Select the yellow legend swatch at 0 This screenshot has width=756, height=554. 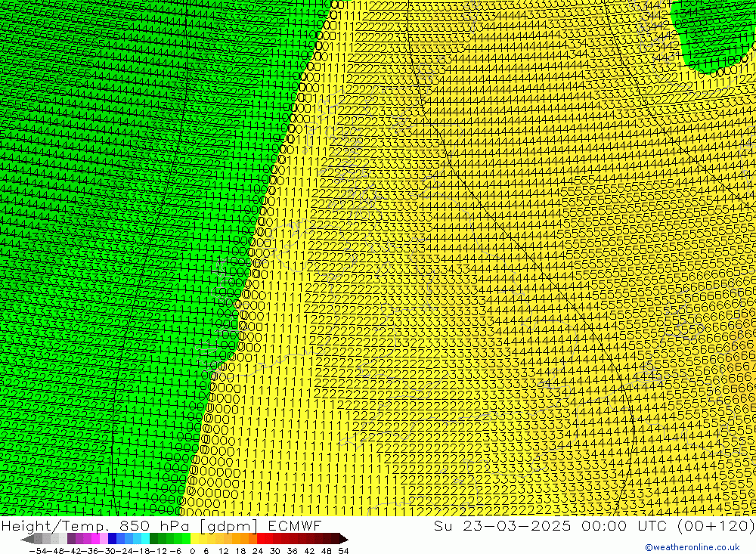click(x=195, y=539)
